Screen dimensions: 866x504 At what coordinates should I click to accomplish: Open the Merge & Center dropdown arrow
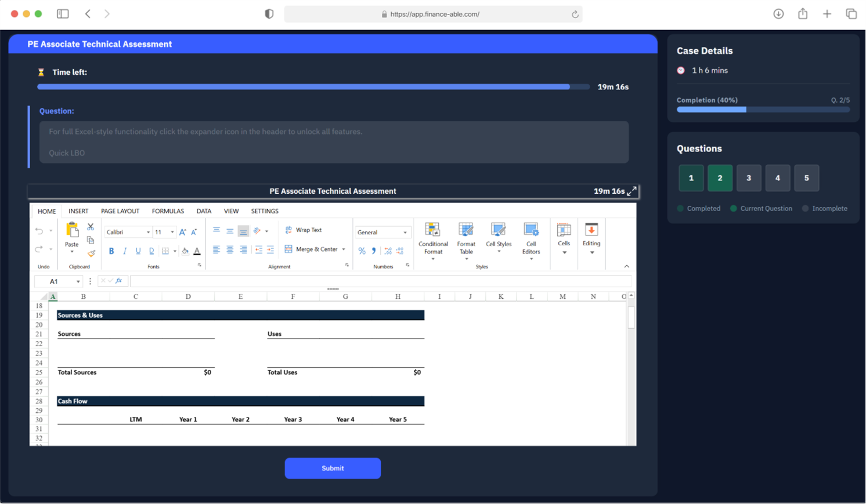click(x=344, y=249)
